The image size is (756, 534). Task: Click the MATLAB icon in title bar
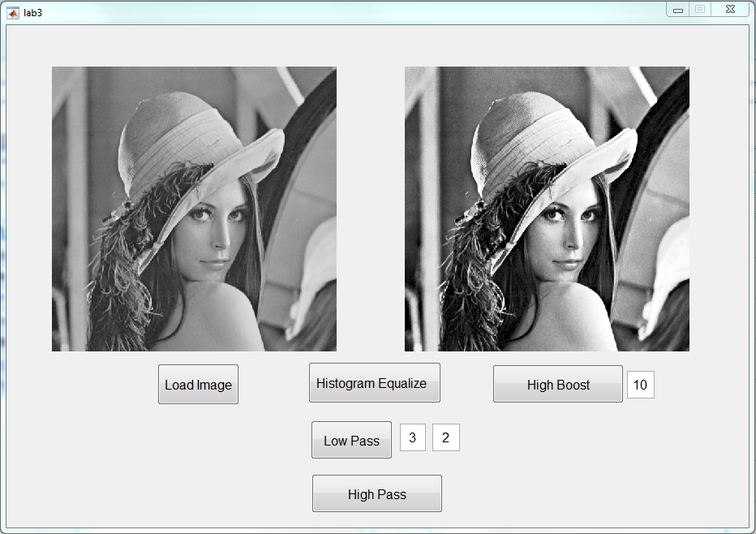13,12
